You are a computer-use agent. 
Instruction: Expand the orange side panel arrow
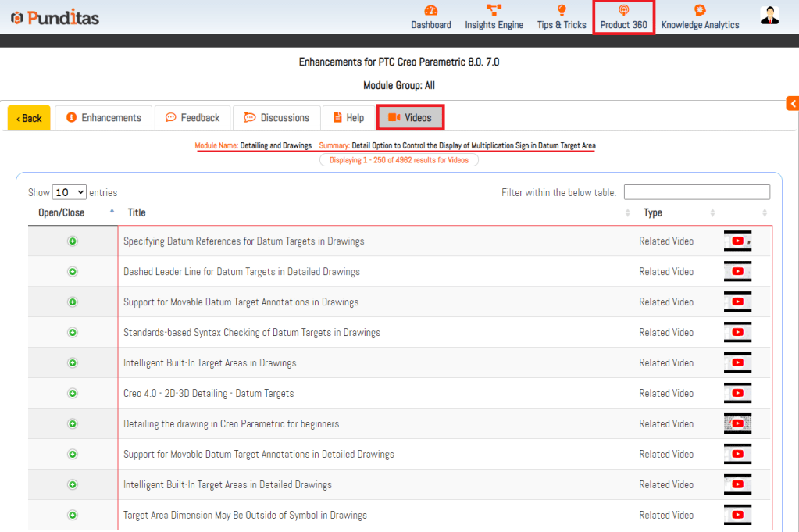[793, 104]
